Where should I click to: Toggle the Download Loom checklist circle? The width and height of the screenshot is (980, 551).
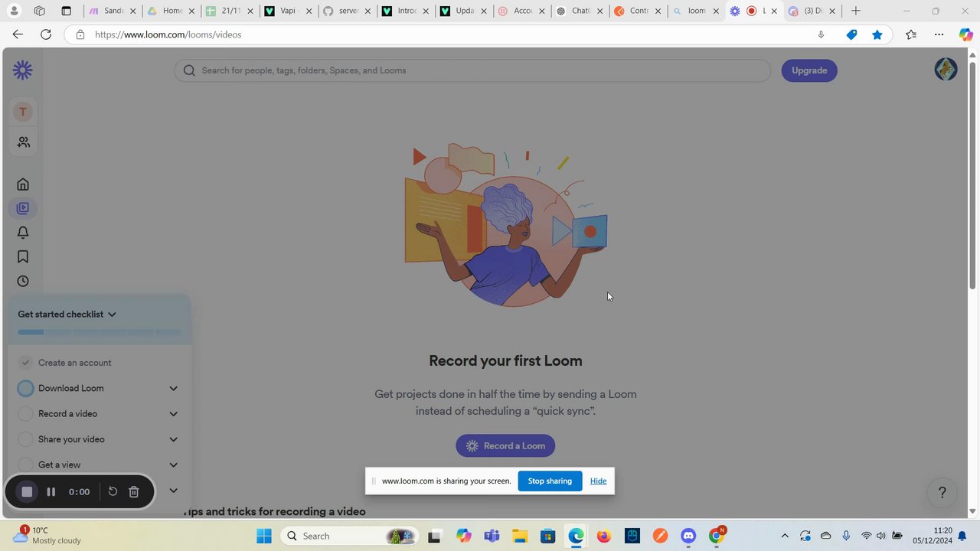click(x=26, y=388)
